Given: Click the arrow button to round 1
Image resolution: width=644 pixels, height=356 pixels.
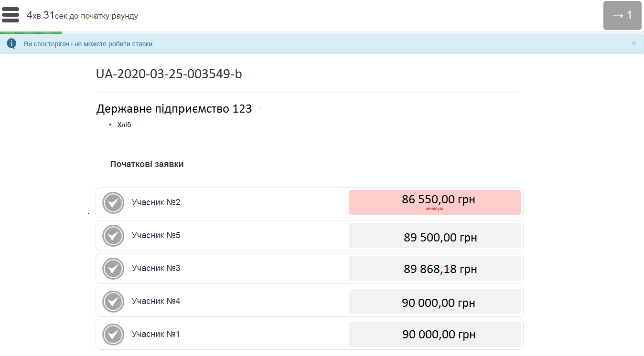Looking at the screenshot, I should click(x=622, y=15).
